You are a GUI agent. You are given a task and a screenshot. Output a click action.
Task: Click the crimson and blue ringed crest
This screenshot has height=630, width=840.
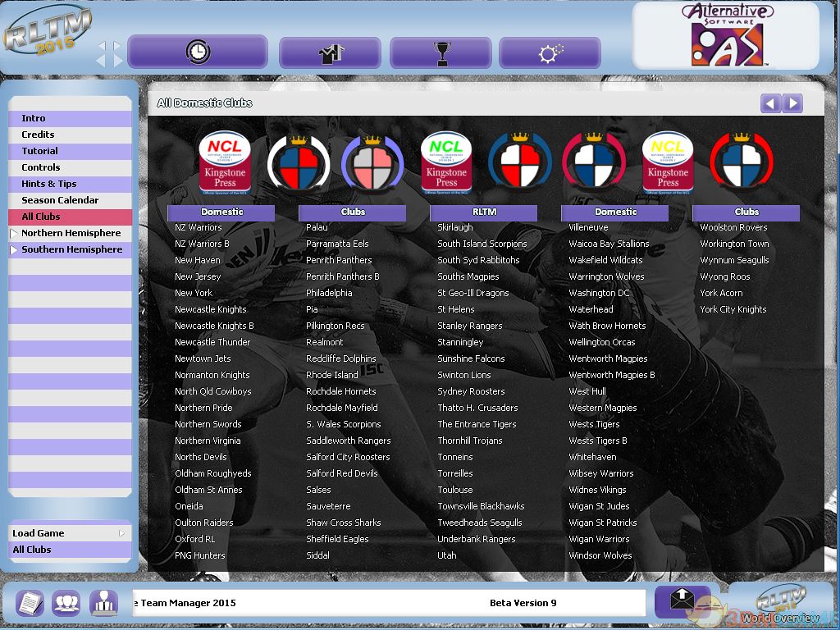[594, 162]
